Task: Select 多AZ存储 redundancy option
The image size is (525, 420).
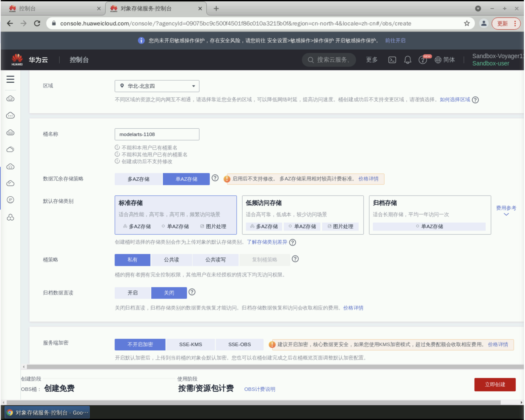Action: 138,179
